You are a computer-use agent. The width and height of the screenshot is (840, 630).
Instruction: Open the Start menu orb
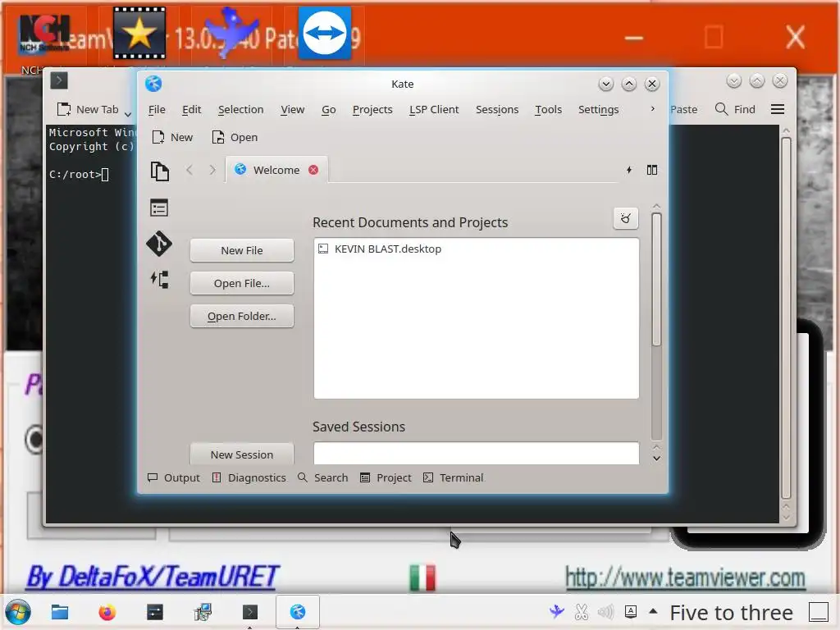(18, 612)
